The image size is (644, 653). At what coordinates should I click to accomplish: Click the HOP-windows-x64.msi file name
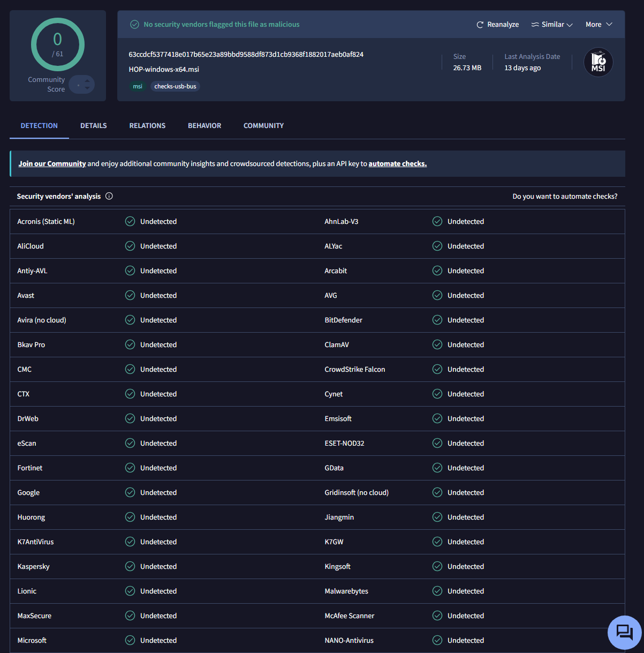(164, 70)
